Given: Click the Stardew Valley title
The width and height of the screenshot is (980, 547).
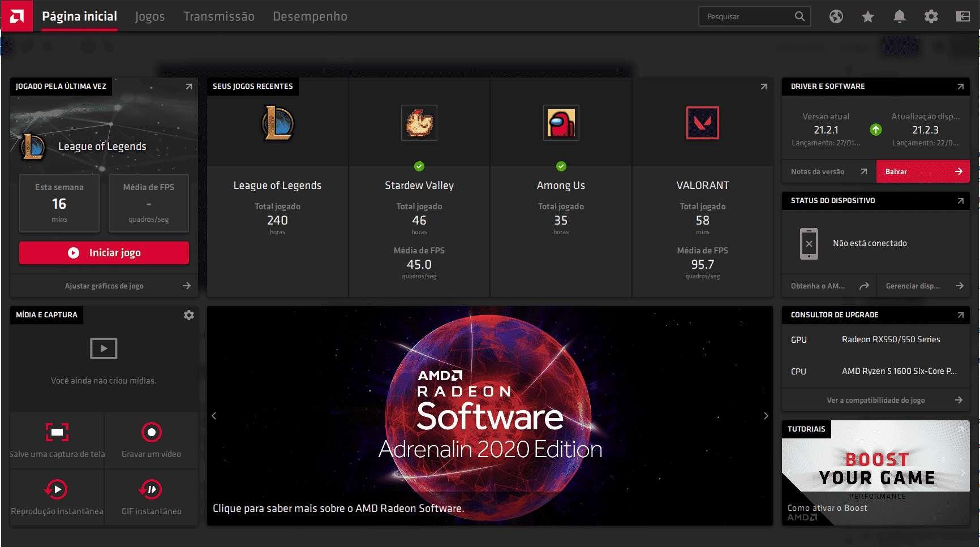Looking at the screenshot, I should tap(419, 186).
